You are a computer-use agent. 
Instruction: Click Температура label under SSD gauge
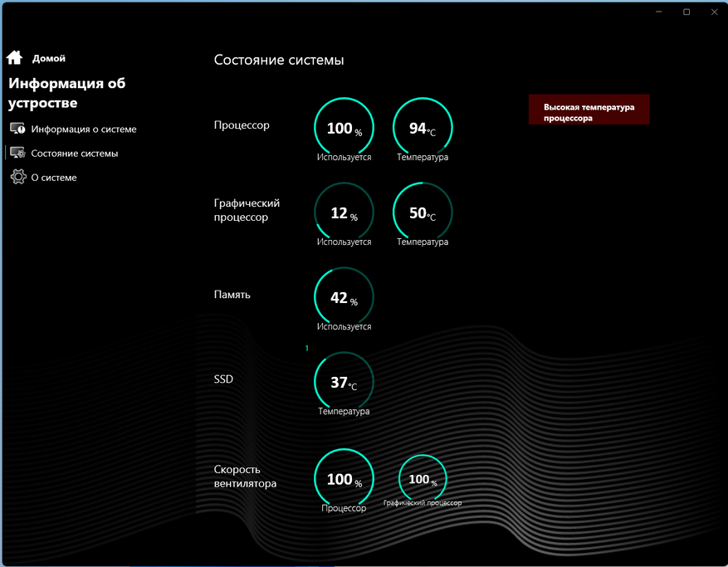[344, 411]
